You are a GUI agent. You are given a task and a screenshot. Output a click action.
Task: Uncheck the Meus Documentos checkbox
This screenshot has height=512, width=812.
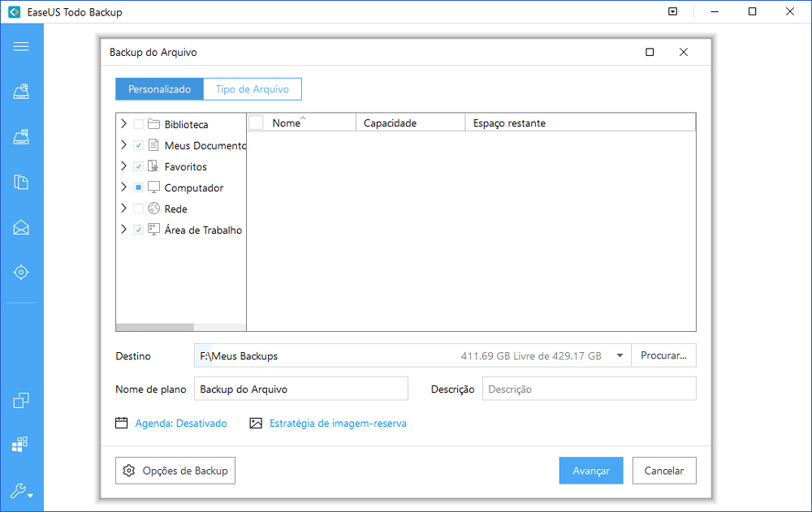138,145
